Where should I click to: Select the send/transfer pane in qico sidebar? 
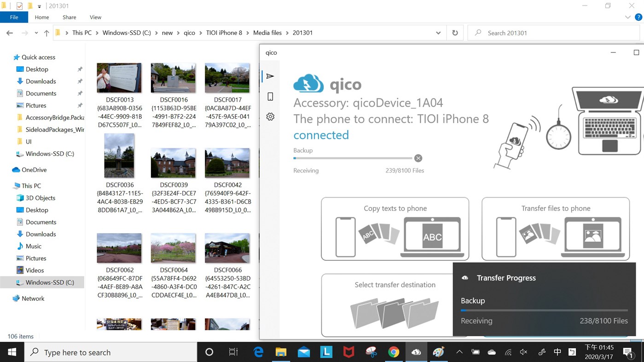[x=270, y=76]
